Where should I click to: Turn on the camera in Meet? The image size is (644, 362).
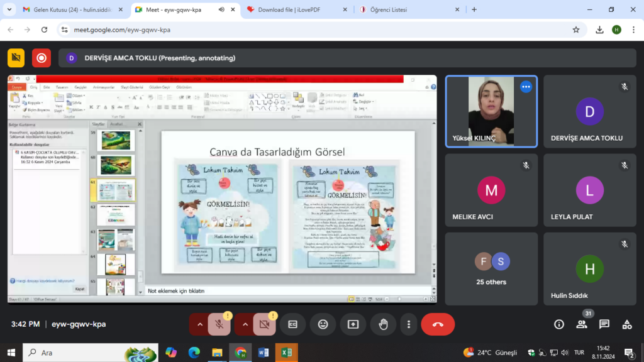(264, 324)
